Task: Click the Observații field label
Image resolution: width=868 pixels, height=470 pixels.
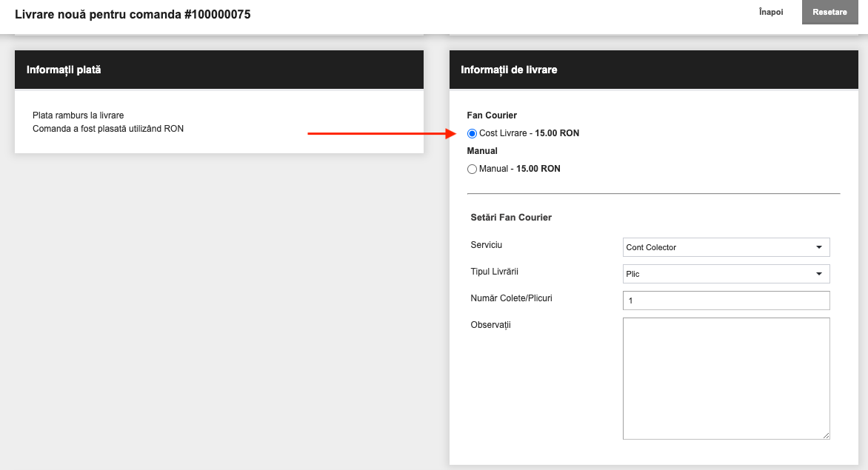Action: point(490,325)
